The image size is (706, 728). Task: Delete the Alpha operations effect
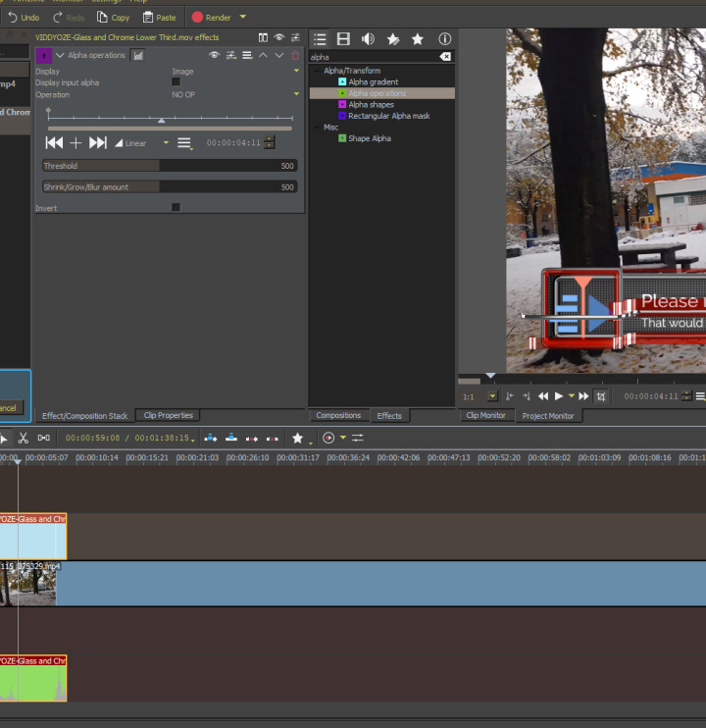point(295,55)
